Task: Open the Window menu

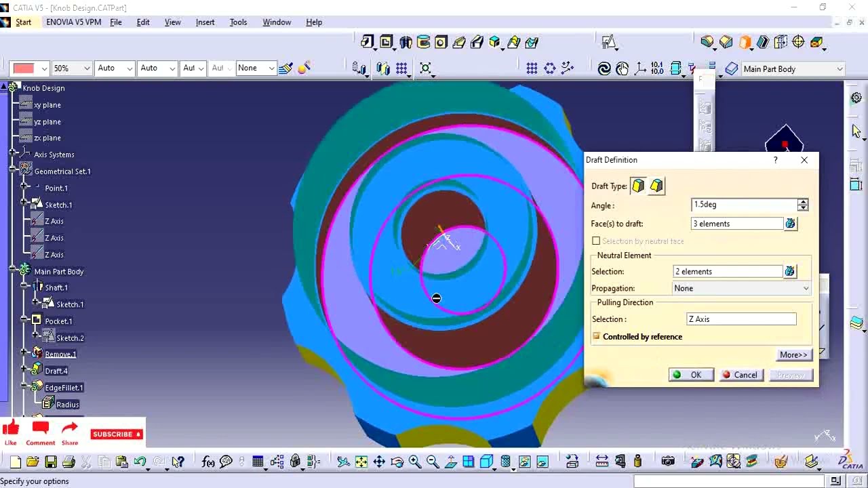Action: (x=277, y=22)
